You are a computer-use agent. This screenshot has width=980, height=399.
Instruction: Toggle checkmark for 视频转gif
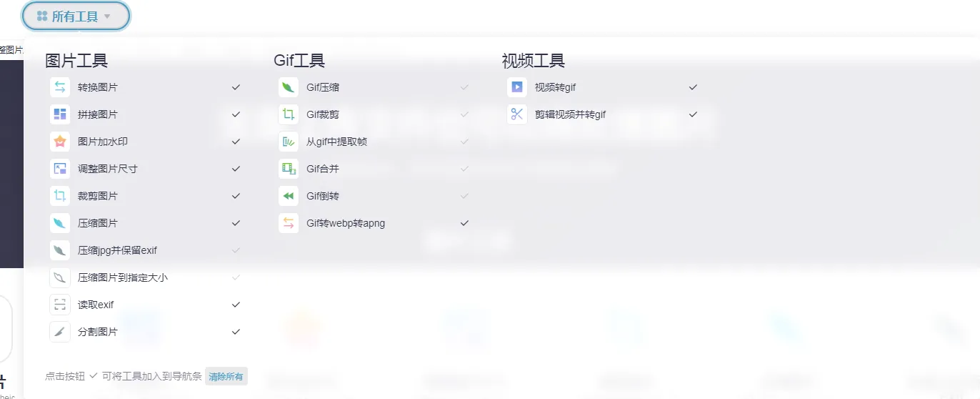click(693, 87)
